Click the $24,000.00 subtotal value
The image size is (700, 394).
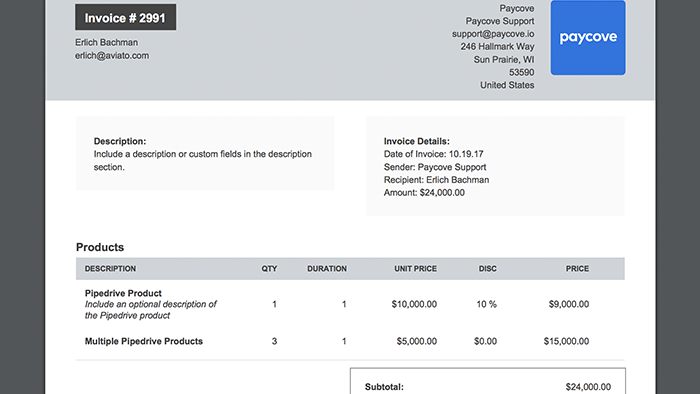[588, 387]
